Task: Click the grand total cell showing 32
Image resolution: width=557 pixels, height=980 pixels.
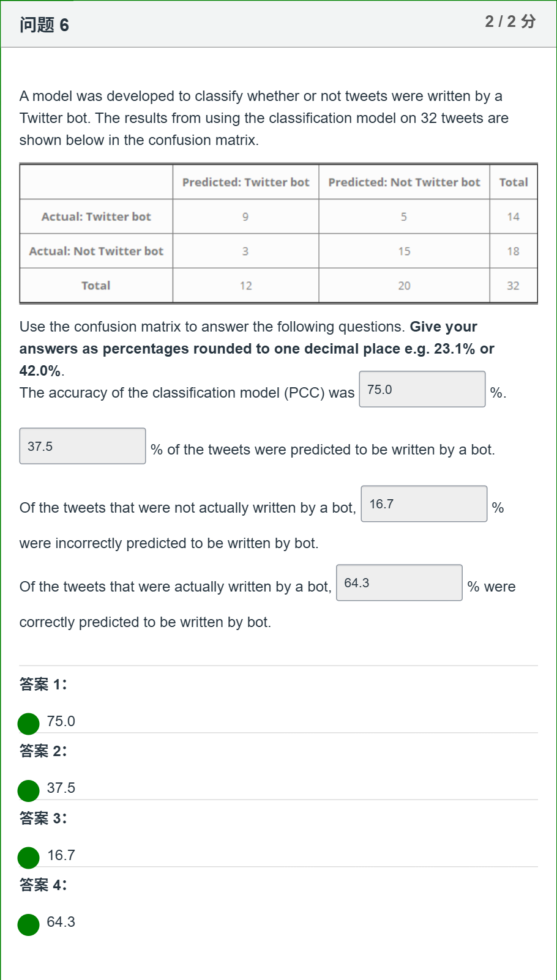Action: 514,286
